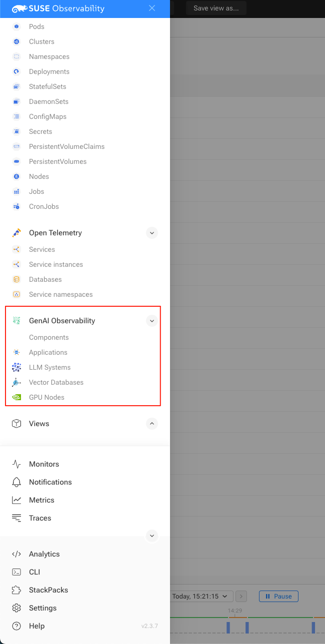This screenshot has width=325, height=644.
Task: Click the LLM Systems icon
Action: pos(16,367)
